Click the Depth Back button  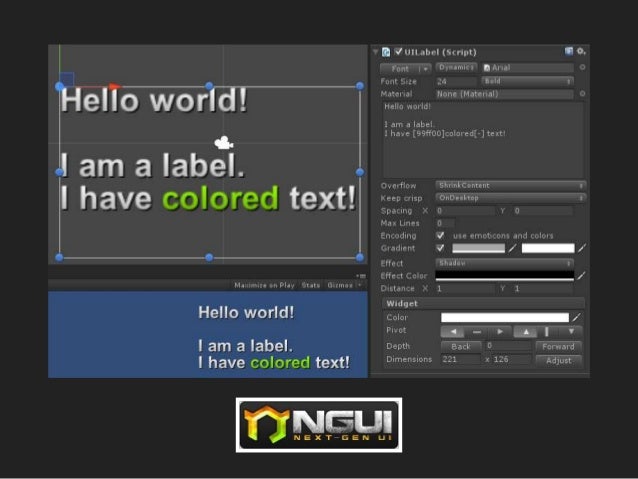461,347
